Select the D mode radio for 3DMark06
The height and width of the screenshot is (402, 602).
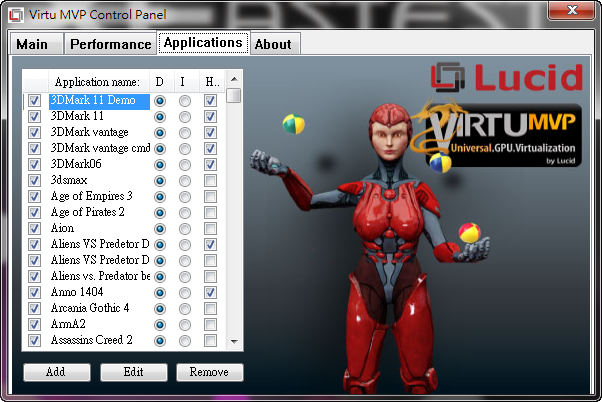[x=160, y=164]
